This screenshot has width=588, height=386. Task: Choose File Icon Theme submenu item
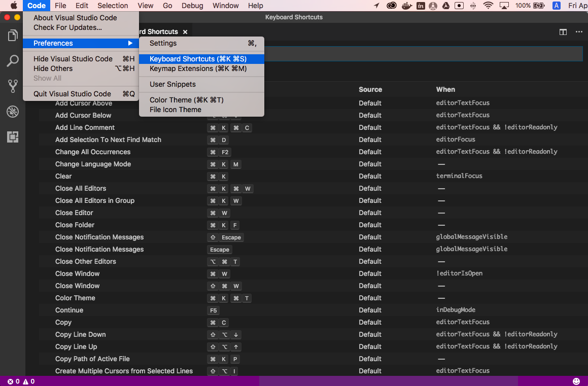tap(201, 110)
